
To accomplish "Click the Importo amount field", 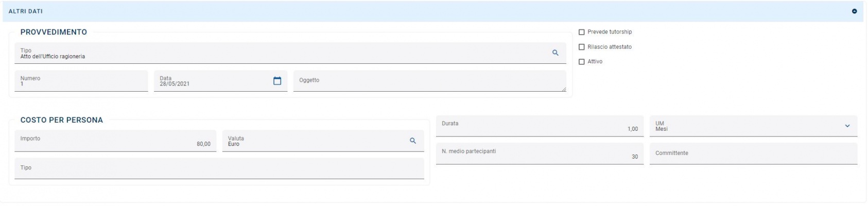I will [x=115, y=141].
